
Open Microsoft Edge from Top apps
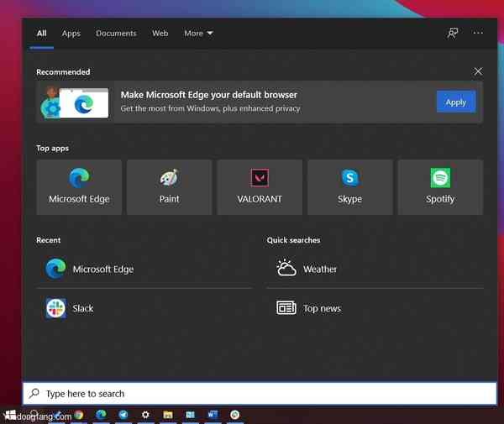tap(79, 187)
